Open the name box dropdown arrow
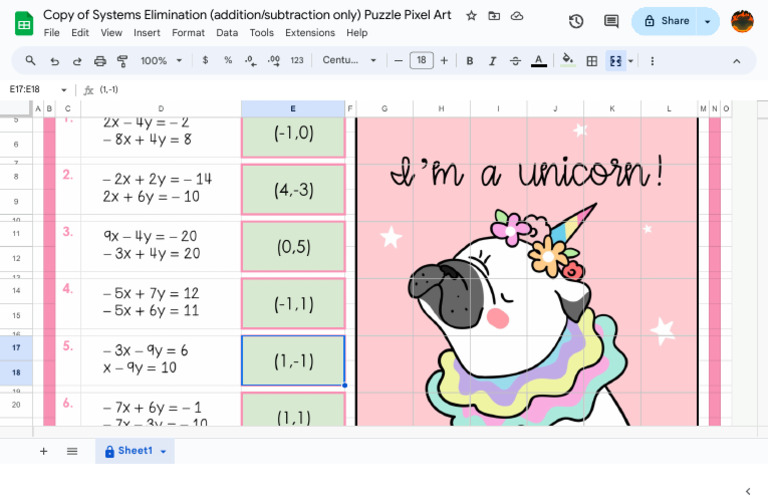768x503 pixels. coord(64,90)
